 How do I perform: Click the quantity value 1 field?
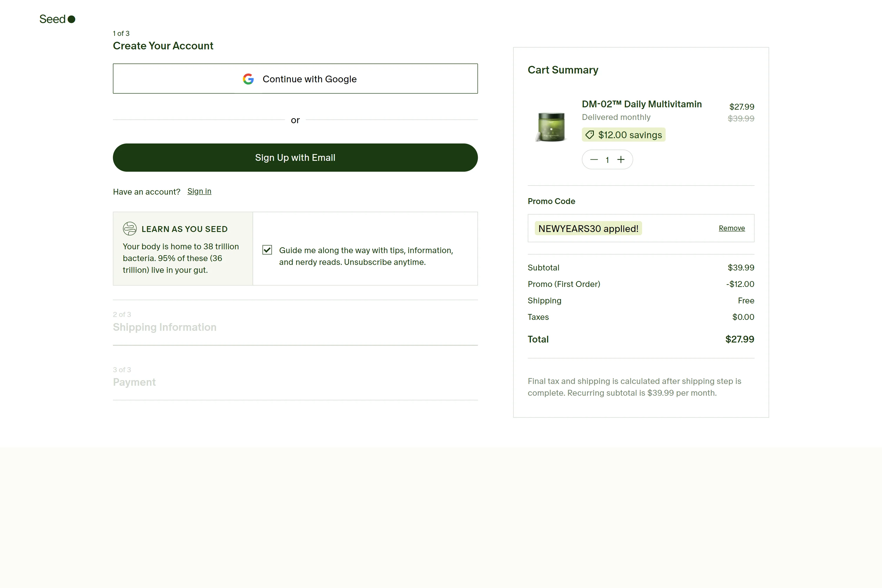click(x=607, y=160)
